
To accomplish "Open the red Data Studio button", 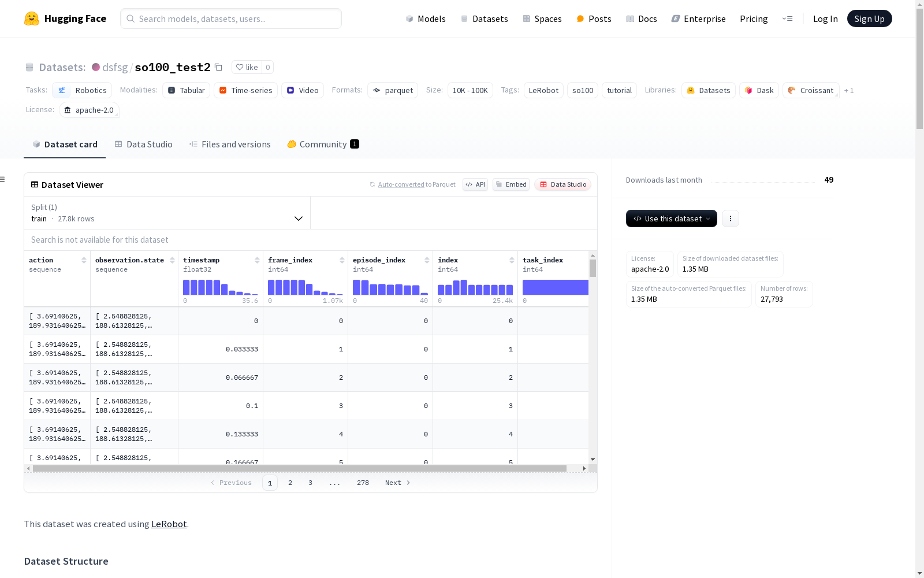I will 563,184.
